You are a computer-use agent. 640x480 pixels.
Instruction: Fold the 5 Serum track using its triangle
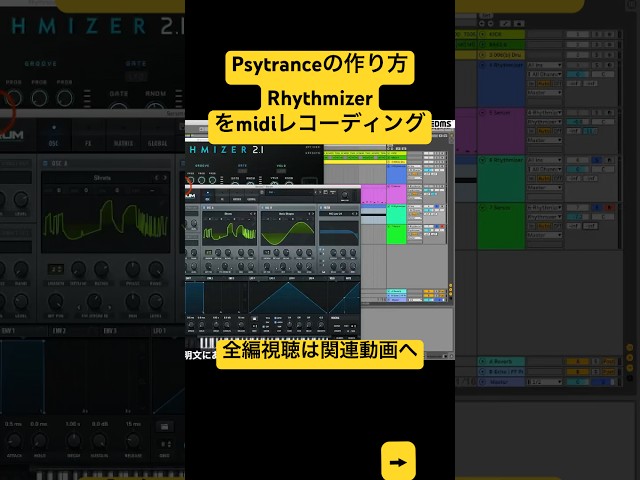pos(482,113)
